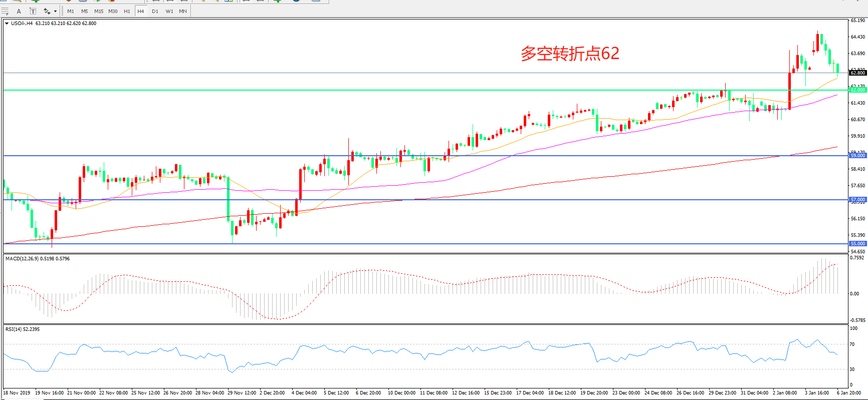This screenshot has height=400, width=868.
Task: Switch to the M5 timeframe
Action: tap(84, 11)
